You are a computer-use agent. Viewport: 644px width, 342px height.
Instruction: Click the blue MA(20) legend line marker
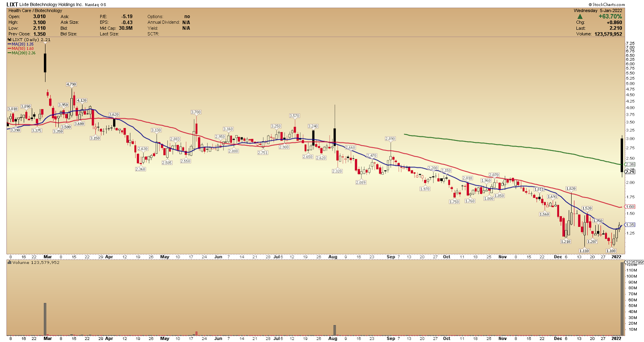[x=9, y=44]
